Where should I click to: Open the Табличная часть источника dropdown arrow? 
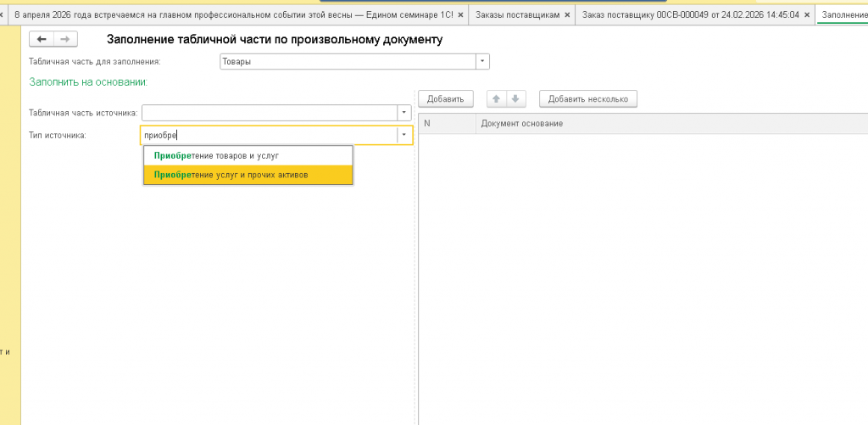[x=403, y=113]
